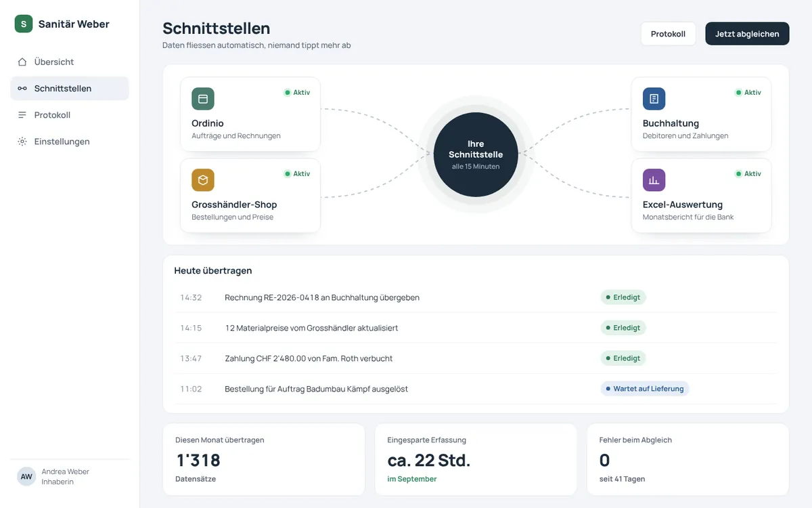The width and height of the screenshot is (812, 508).
Task: Select the row 'Bestellung für Auftrag Badumbau Kämpf ausgelöst'
Action: click(x=476, y=389)
